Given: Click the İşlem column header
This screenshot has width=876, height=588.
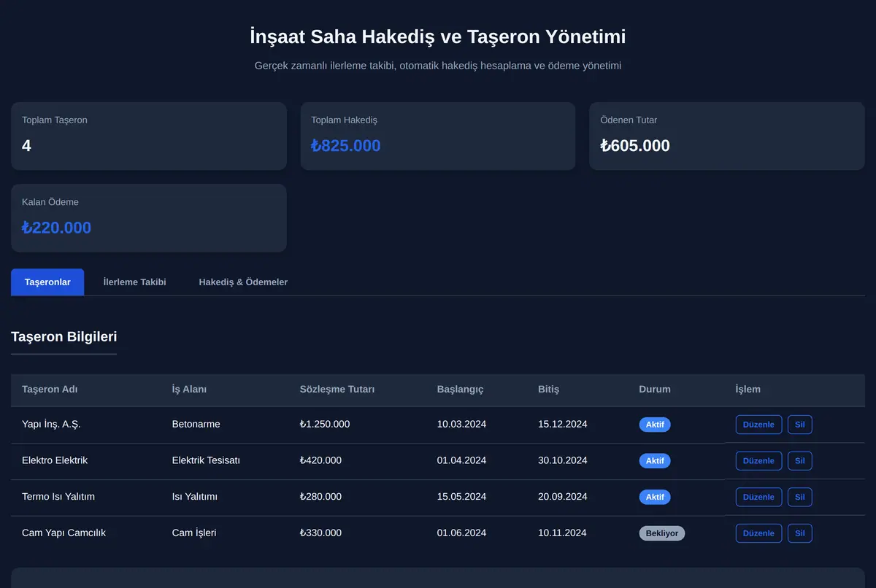Looking at the screenshot, I should [x=748, y=390].
